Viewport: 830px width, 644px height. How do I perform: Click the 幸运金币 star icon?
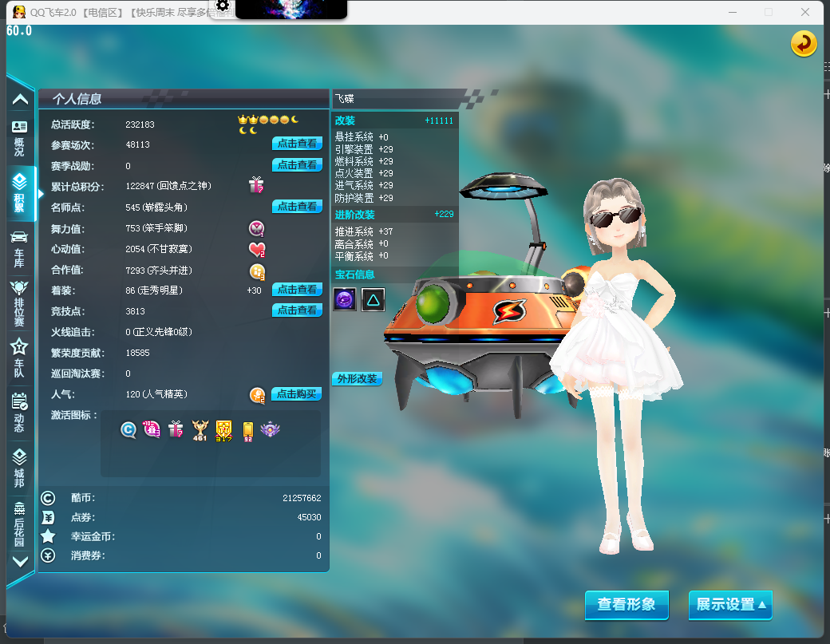coord(48,536)
